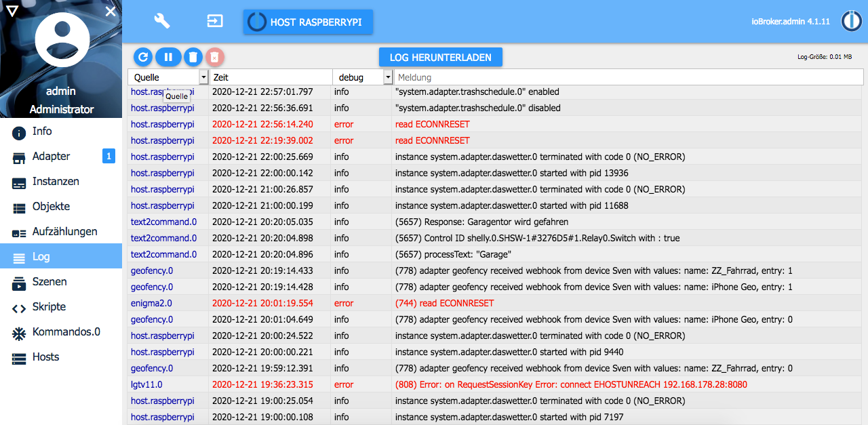Click the Szenen play icon in sidebar
The image size is (868, 425).
pyautogui.click(x=20, y=283)
